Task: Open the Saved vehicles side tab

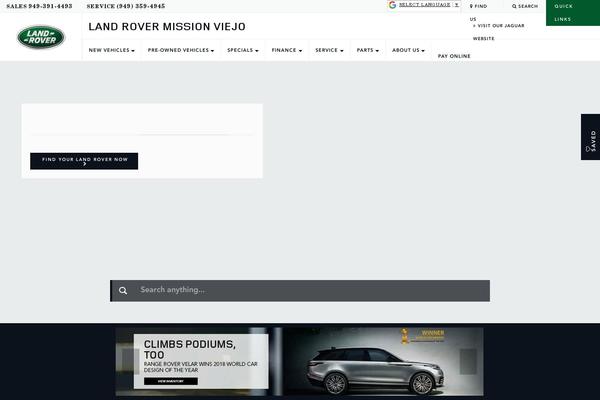Action: [590, 137]
